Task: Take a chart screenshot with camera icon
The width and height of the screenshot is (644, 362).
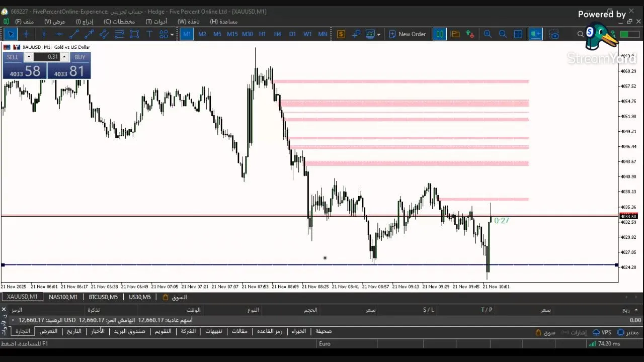Action: pyautogui.click(x=554, y=34)
